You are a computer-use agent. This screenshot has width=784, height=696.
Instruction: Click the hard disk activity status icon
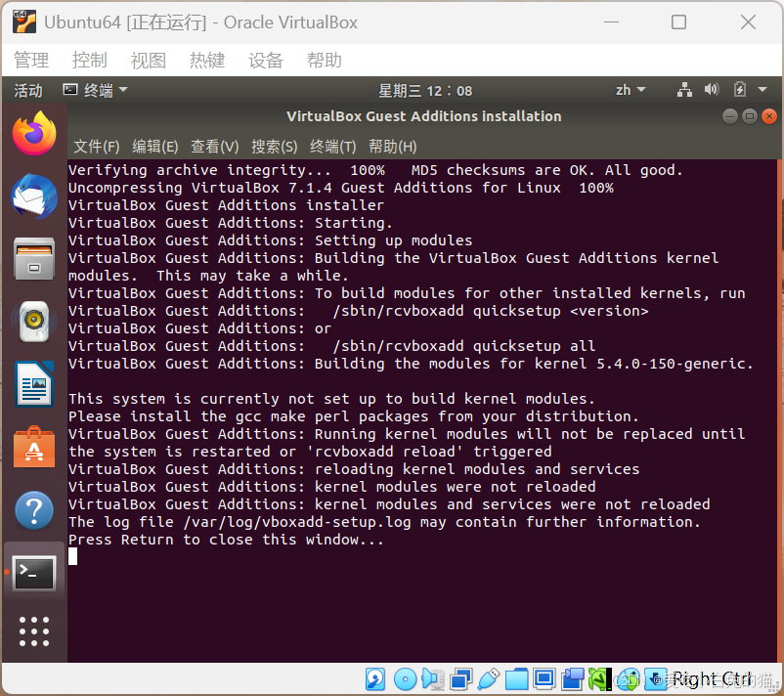pyautogui.click(x=375, y=679)
